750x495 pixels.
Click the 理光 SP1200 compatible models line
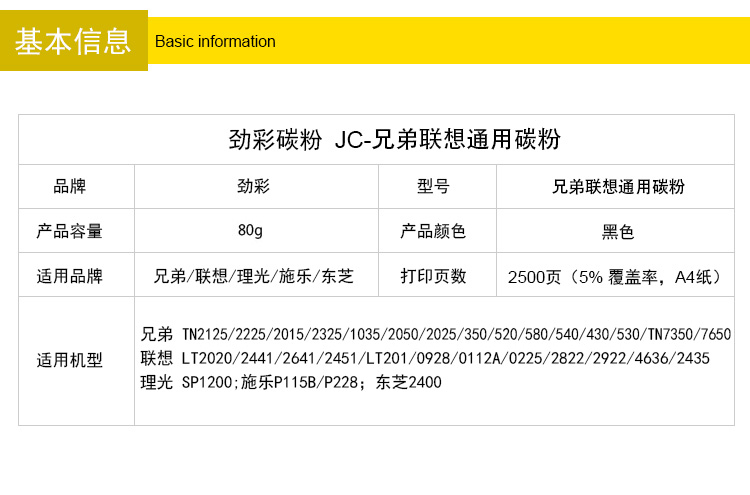(x=290, y=382)
